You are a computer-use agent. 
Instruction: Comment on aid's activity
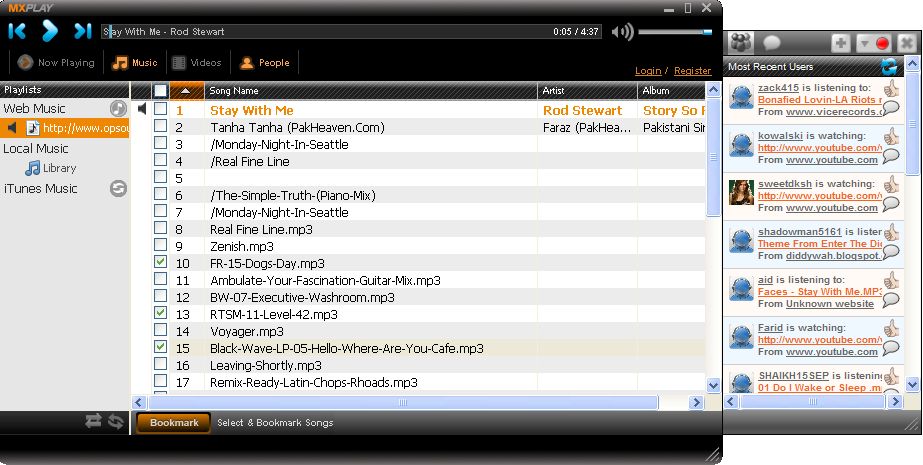[x=891, y=300]
